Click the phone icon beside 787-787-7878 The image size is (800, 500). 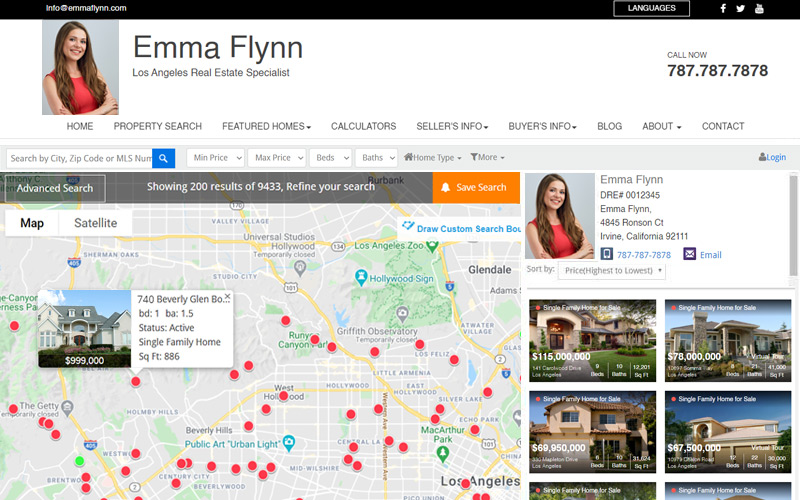(x=607, y=255)
